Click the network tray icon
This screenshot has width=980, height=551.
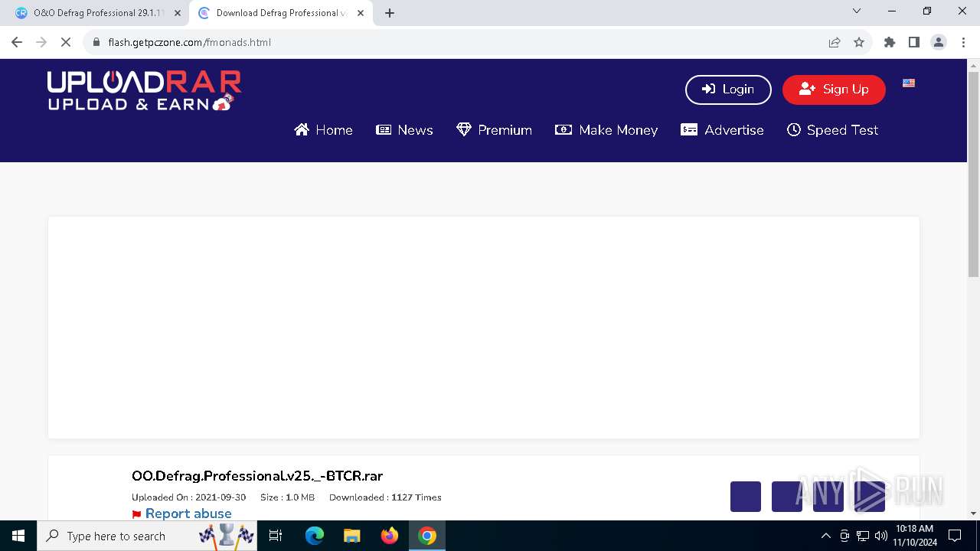(863, 536)
